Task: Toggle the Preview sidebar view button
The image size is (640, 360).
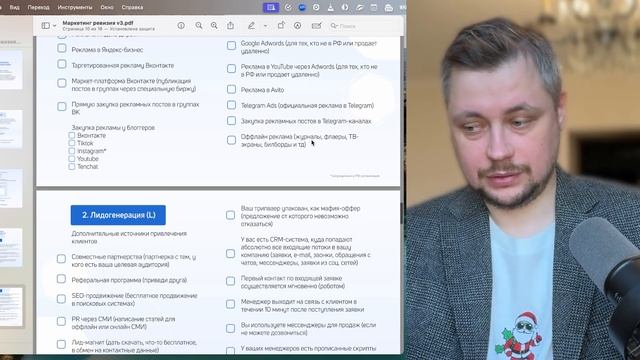Action: [x=46, y=26]
